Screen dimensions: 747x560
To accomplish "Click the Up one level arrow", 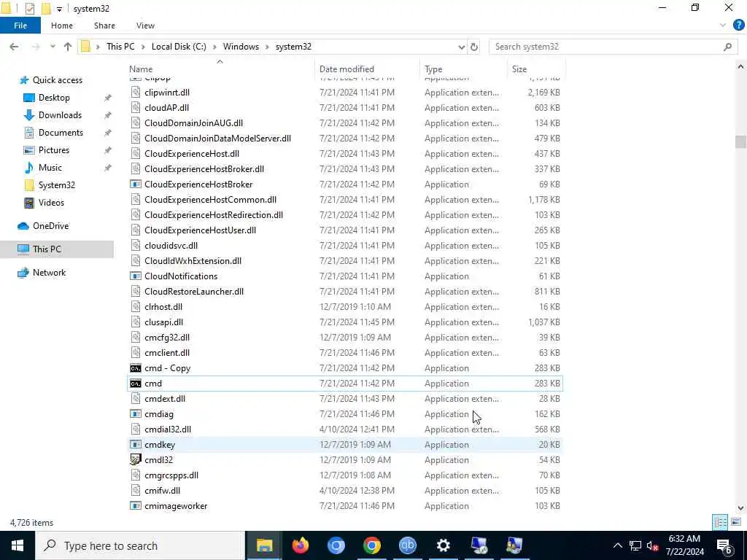I will tap(68, 47).
